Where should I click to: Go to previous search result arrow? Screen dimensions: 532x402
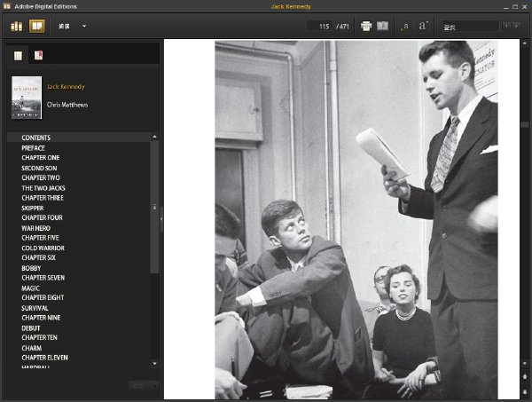(506, 26)
